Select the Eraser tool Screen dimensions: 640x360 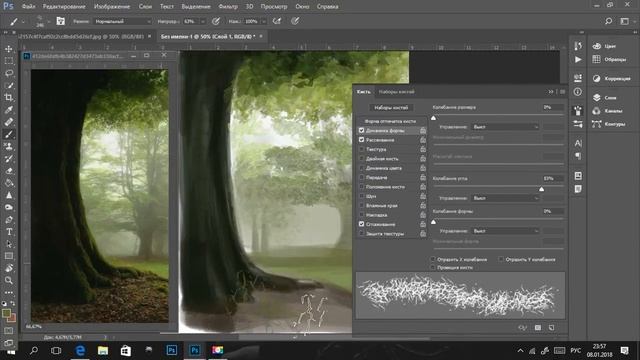coord(9,171)
